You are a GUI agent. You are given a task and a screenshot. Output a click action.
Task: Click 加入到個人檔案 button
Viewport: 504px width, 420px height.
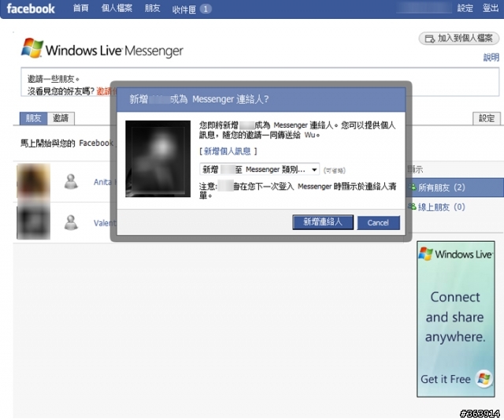click(x=458, y=39)
